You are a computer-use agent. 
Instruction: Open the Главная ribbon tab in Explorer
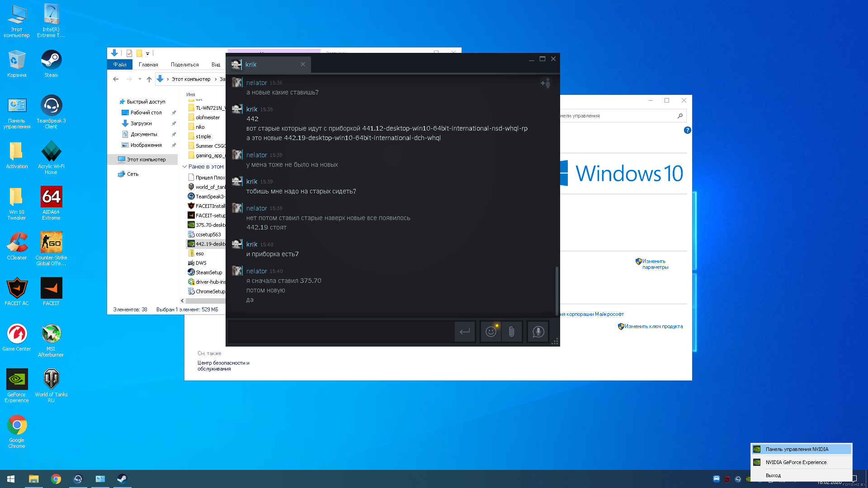[148, 65]
